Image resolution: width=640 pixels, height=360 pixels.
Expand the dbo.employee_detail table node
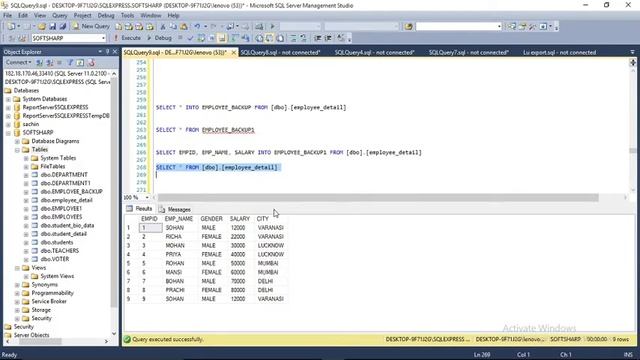click(x=26, y=200)
